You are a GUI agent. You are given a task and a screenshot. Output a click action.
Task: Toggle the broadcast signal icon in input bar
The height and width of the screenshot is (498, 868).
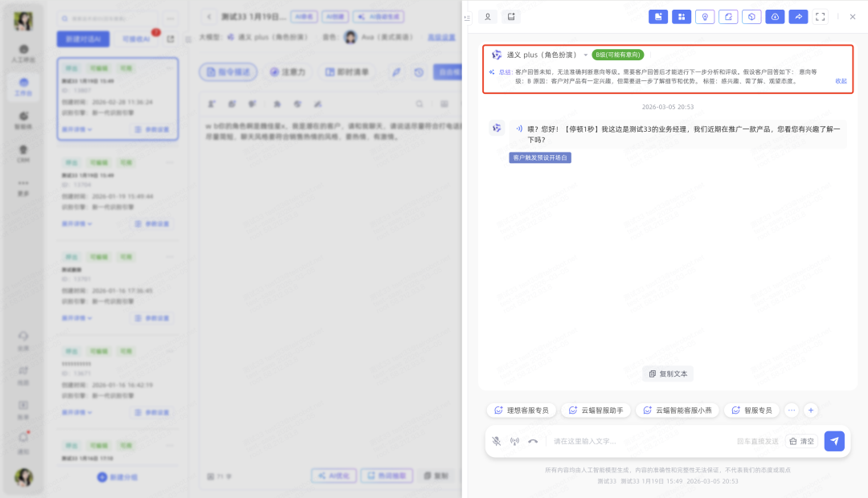pyautogui.click(x=514, y=441)
